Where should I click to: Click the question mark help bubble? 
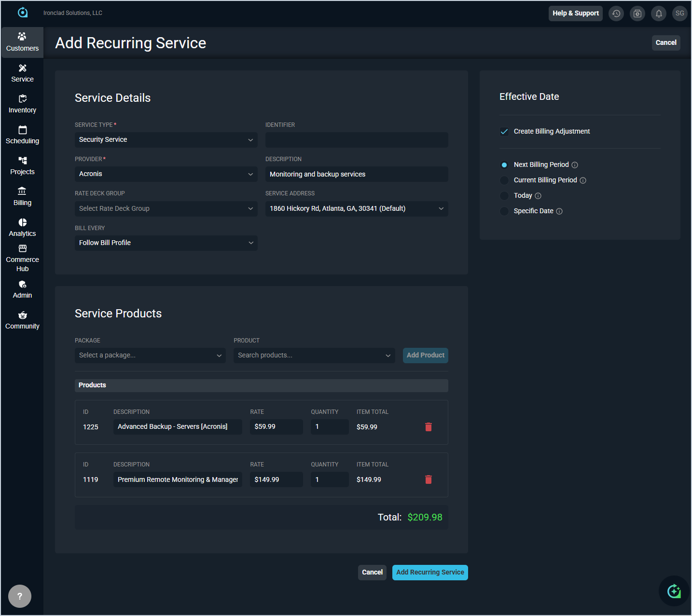[20, 596]
